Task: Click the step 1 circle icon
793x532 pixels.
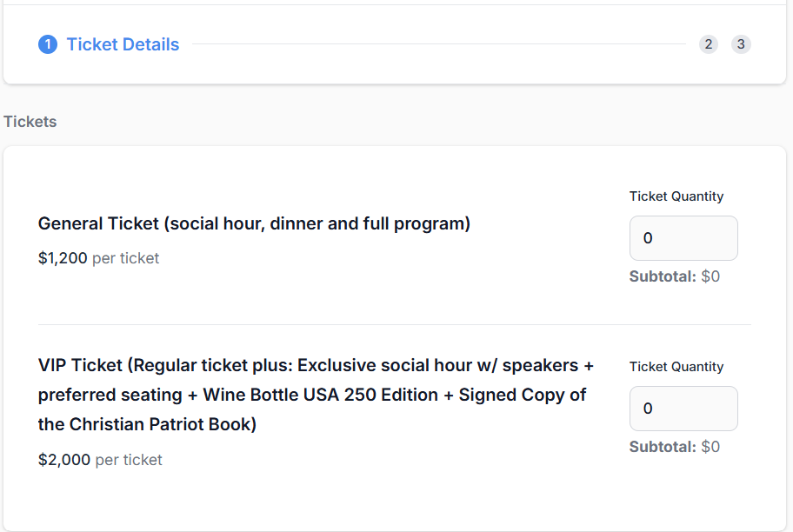Action: [48, 44]
